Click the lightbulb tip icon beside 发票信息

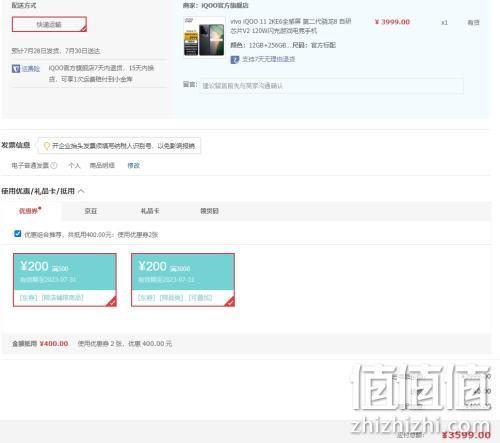tap(47, 146)
